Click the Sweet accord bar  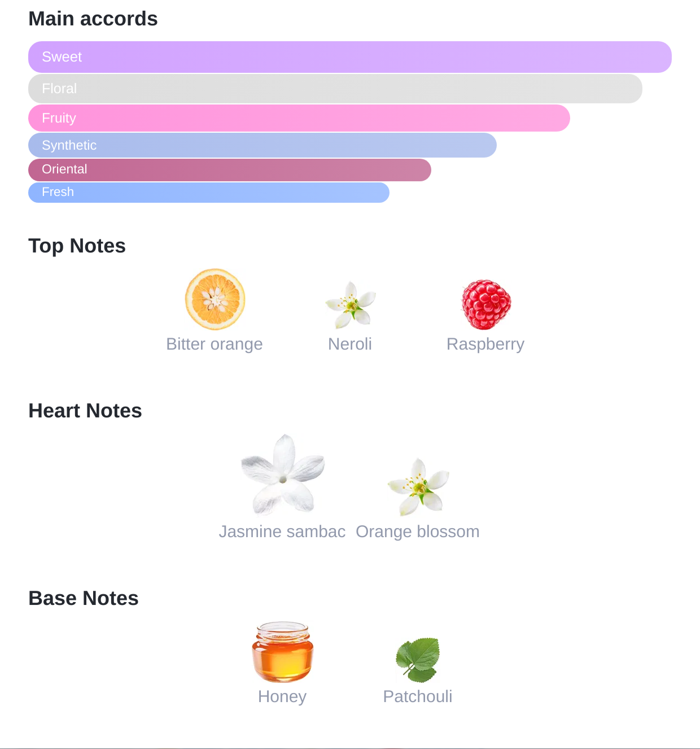(349, 57)
